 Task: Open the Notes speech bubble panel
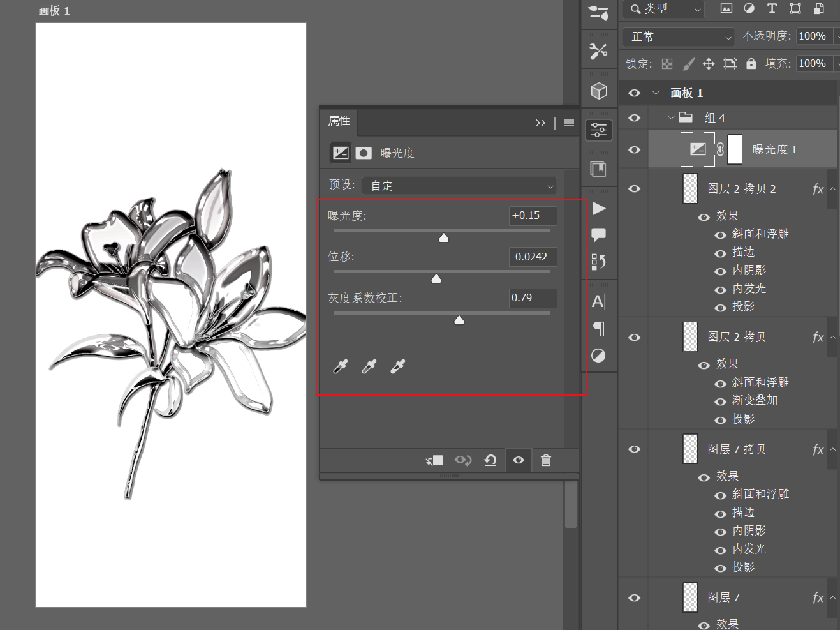coord(598,235)
